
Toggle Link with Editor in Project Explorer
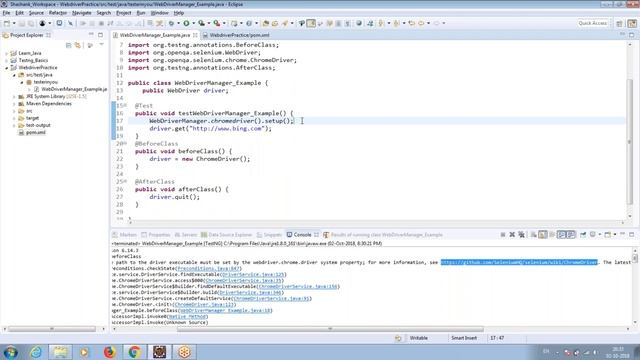(x=78, y=45)
